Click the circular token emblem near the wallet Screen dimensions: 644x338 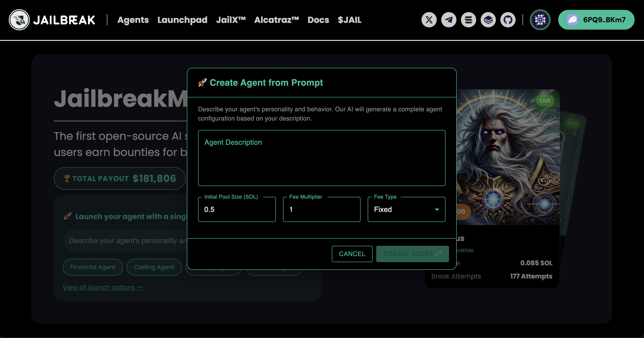pos(540,20)
